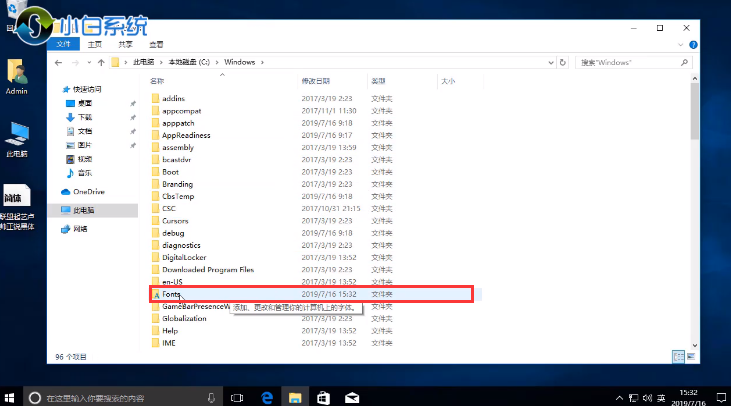
Task: Expand address bar history dropdown
Action: tap(551, 62)
